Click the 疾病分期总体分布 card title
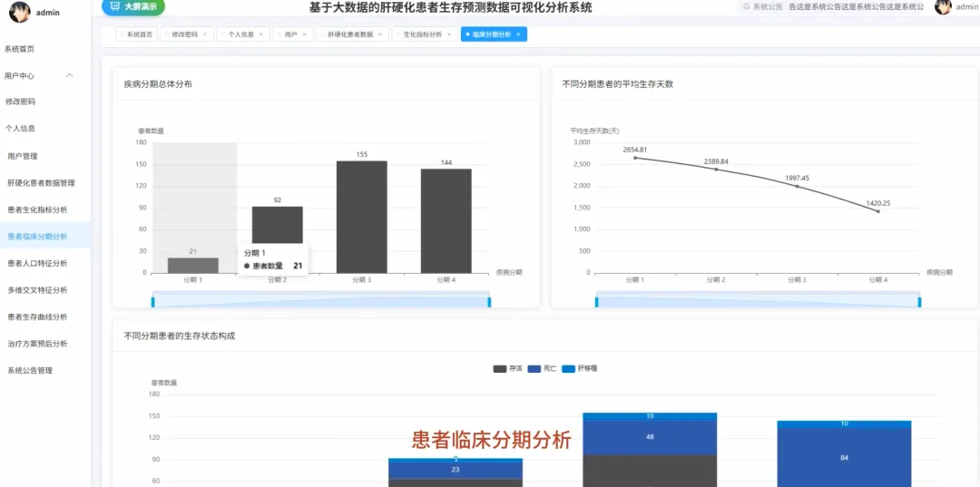The width and height of the screenshot is (980, 487). pos(158,84)
